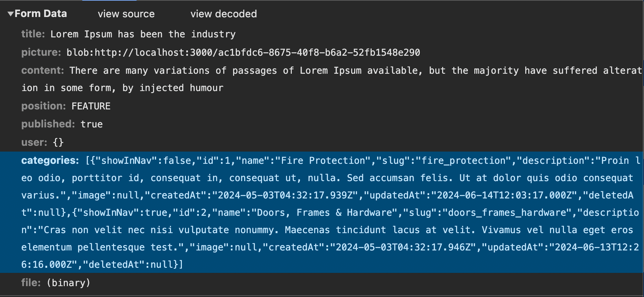Click the Form Data header text
Viewport: 644px width, 297px height.
[x=41, y=14]
